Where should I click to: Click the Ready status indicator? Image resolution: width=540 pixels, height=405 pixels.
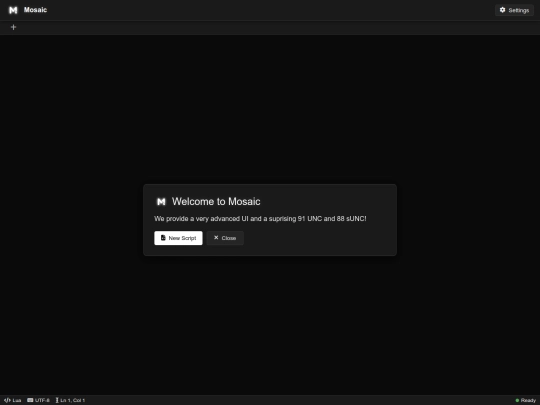(x=526, y=400)
